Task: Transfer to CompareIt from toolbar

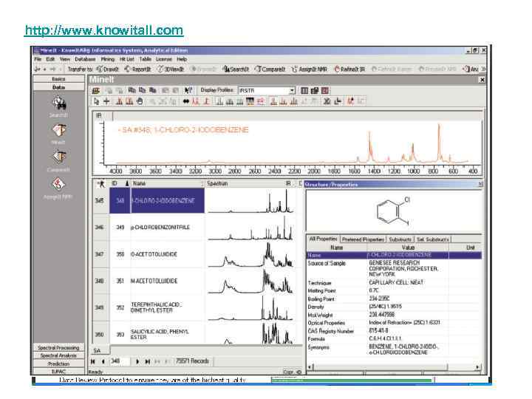Action: (270, 69)
